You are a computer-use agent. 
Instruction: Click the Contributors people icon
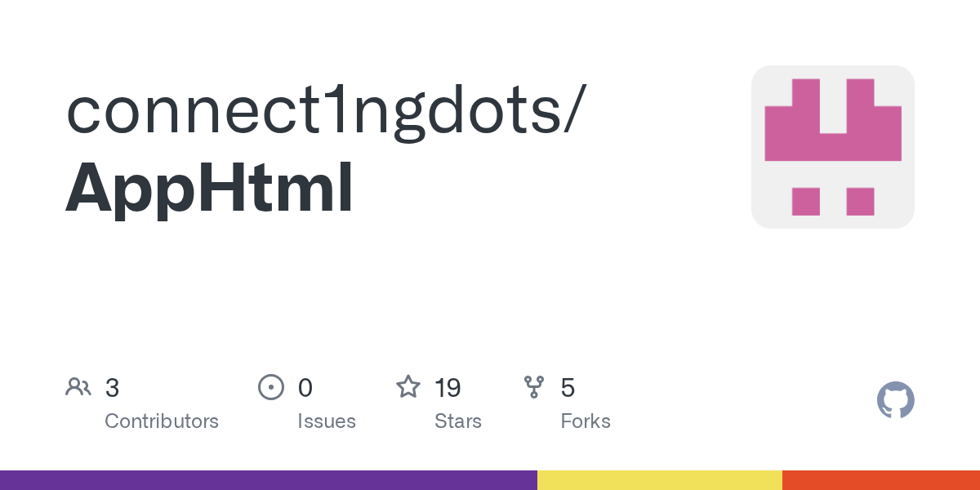click(78, 387)
